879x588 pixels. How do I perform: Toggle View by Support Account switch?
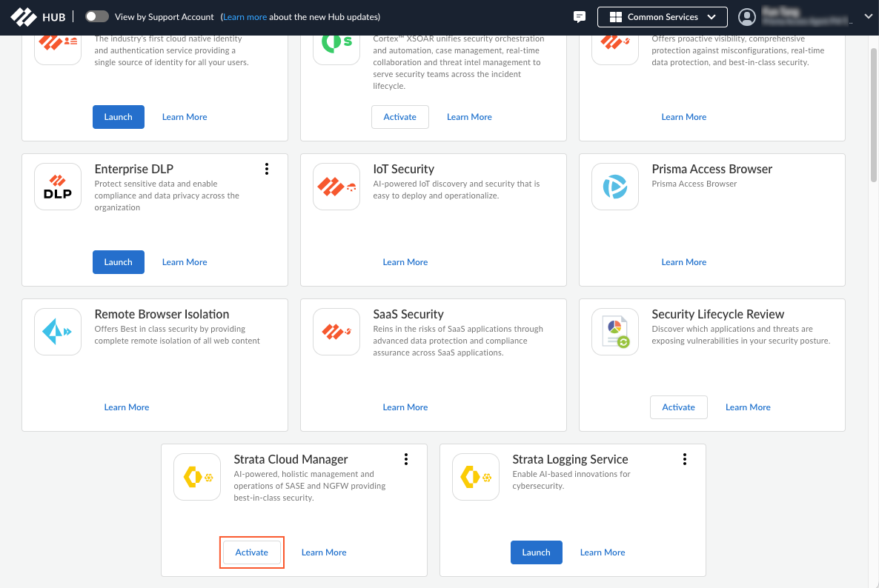click(97, 17)
